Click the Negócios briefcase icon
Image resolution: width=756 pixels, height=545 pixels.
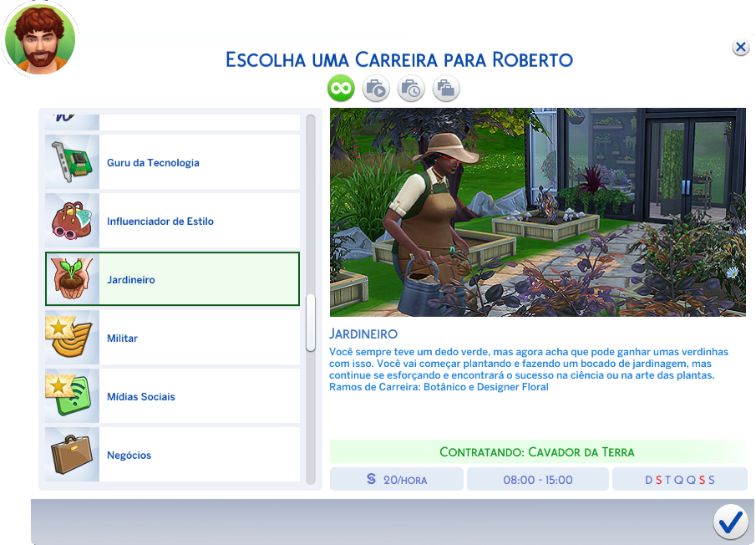71,455
